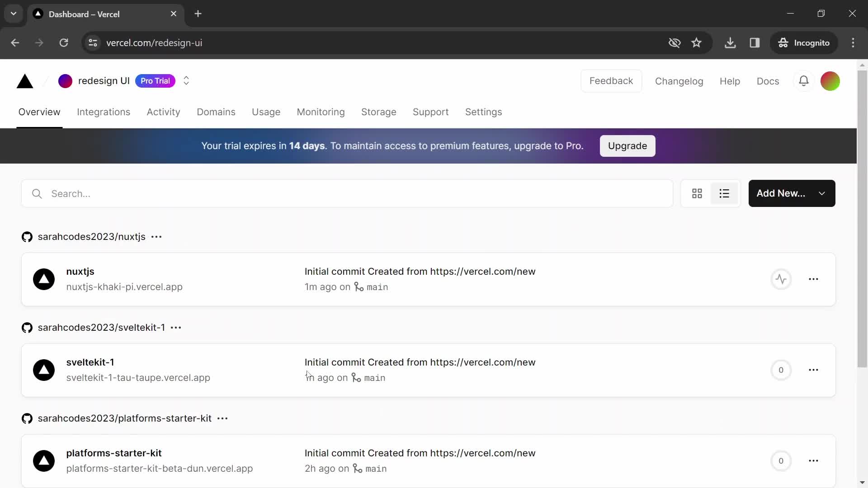This screenshot has height=488, width=868.
Task: Click sveltekit-1 zero count badge
Action: 781,370
